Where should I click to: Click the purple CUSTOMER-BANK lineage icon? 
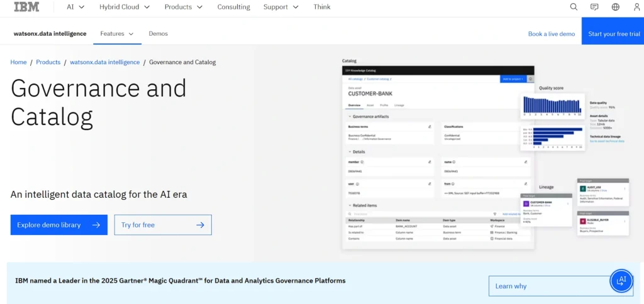click(x=526, y=204)
